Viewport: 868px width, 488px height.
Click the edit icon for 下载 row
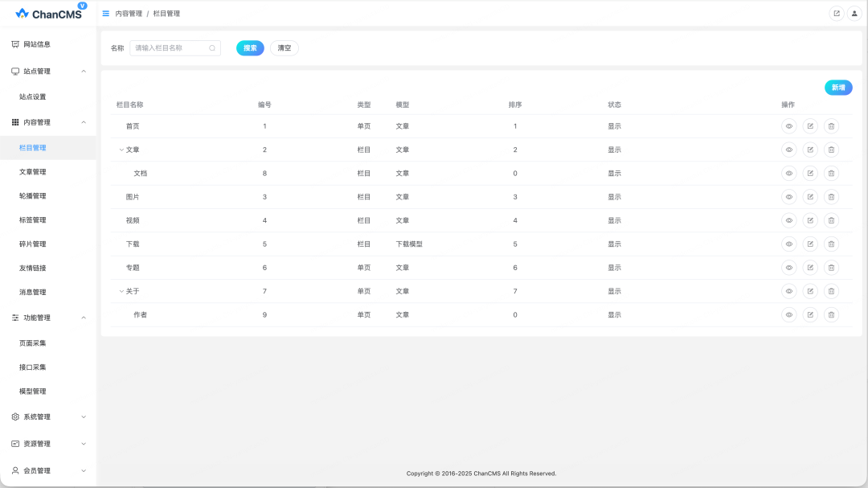pyautogui.click(x=810, y=244)
